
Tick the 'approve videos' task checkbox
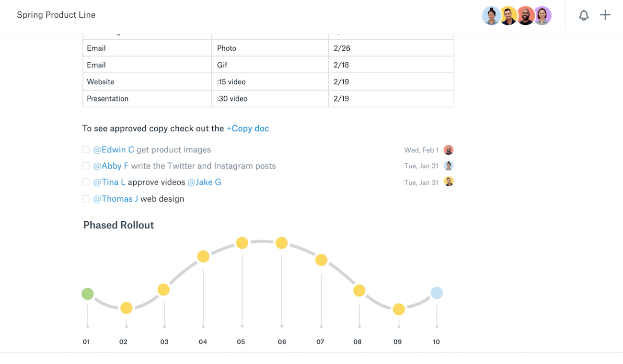pos(86,182)
